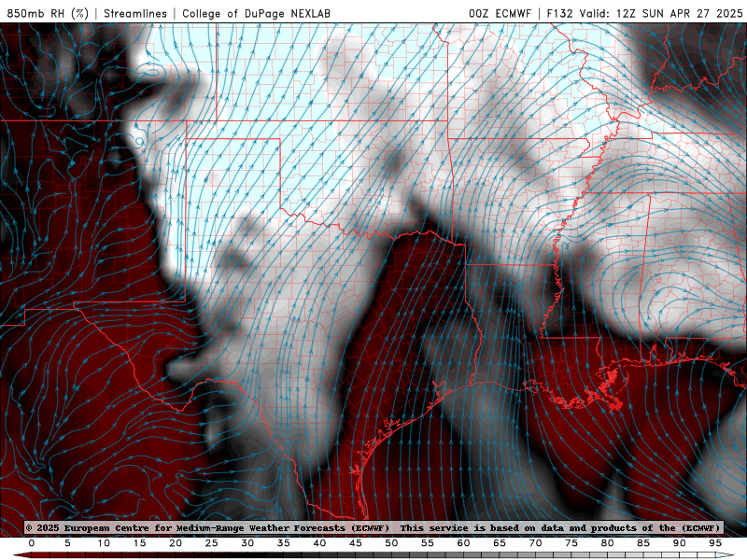Click the "90" colorbar label

coord(680,543)
